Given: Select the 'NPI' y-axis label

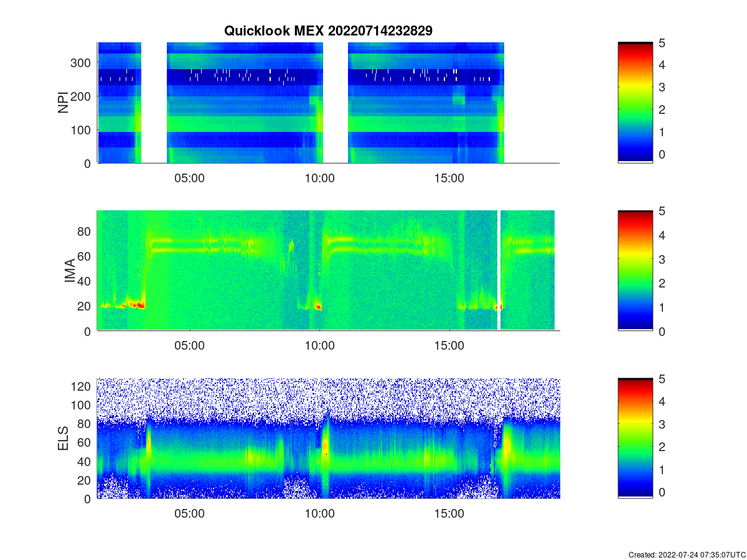Looking at the screenshot, I should [x=63, y=103].
